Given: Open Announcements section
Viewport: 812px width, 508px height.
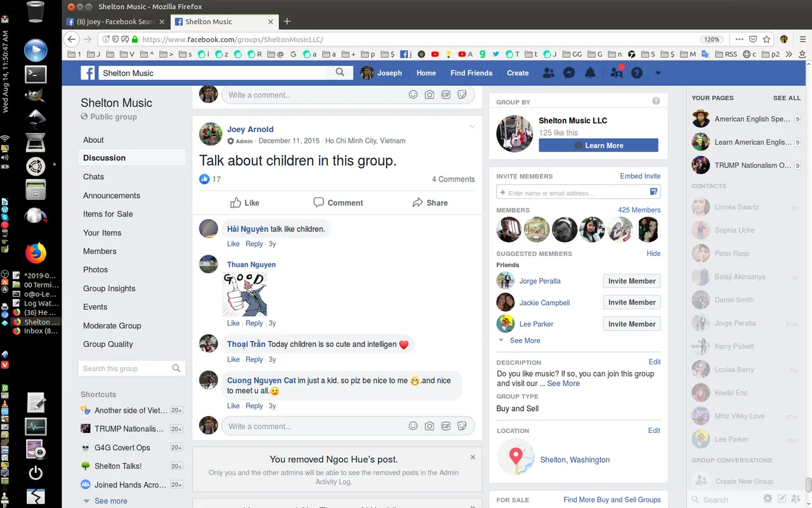Looking at the screenshot, I should (112, 196).
